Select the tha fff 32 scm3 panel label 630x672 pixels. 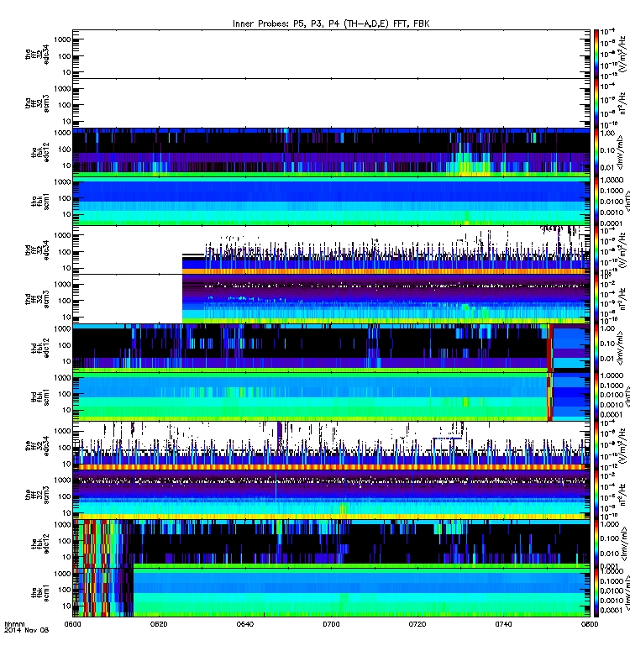37,103
